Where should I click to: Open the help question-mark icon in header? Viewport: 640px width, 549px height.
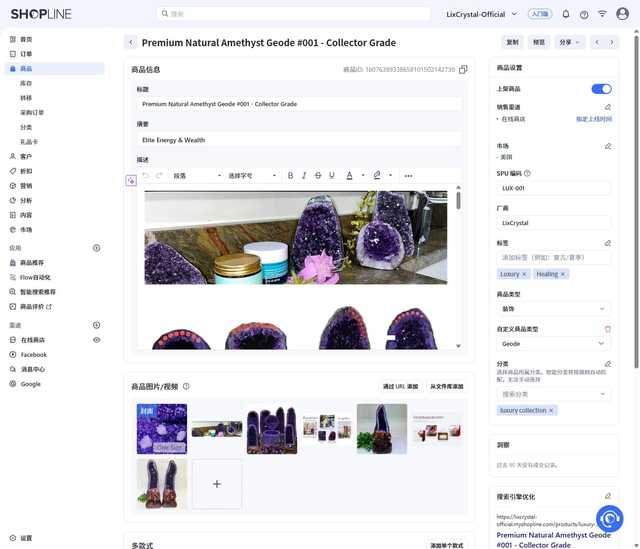(x=584, y=14)
